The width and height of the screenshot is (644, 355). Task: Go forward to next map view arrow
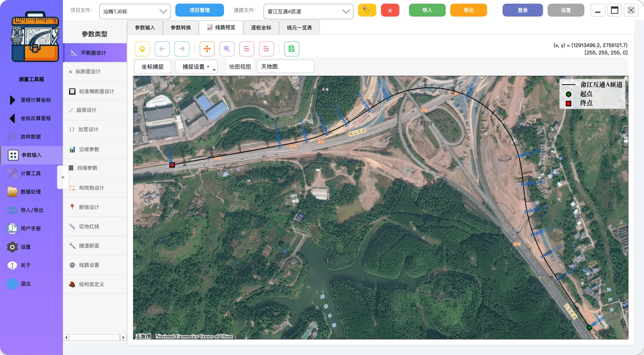[x=182, y=49]
